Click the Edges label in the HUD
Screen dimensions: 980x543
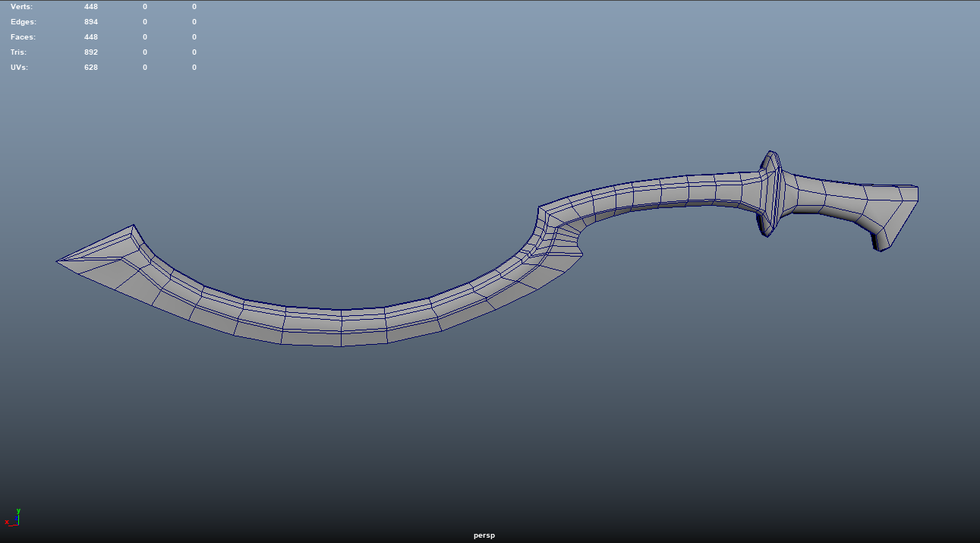click(x=23, y=21)
